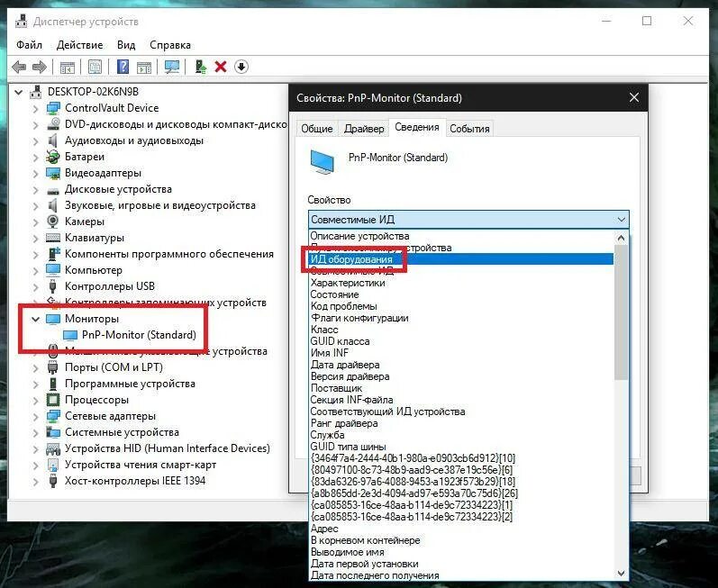Image resolution: width=718 pixels, height=588 pixels.
Task: Switch to the Общие tab
Action: tap(317, 129)
